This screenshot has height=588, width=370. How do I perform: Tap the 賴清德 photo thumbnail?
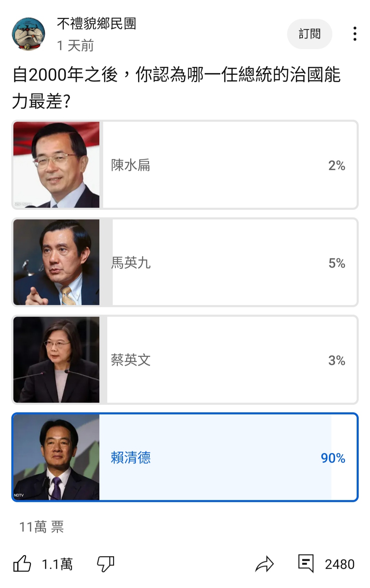click(57, 457)
